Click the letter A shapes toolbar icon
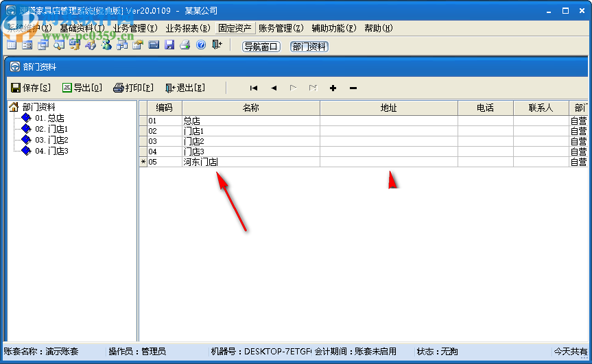The image size is (592, 364). click(91, 45)
